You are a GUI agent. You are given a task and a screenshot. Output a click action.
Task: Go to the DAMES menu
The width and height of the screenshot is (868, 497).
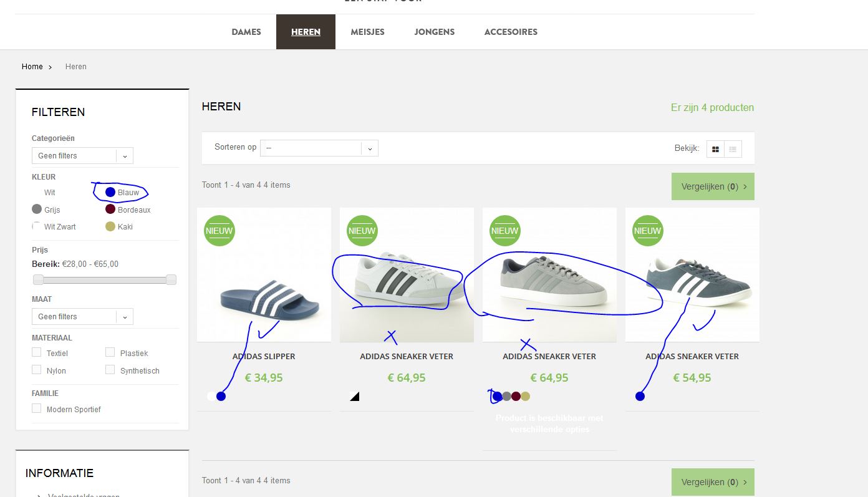(x=246, y=32)
